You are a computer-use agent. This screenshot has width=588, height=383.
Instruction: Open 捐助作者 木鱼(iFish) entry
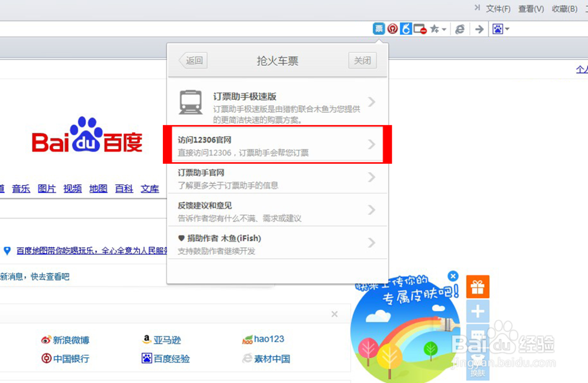click(x=278, y=243)
